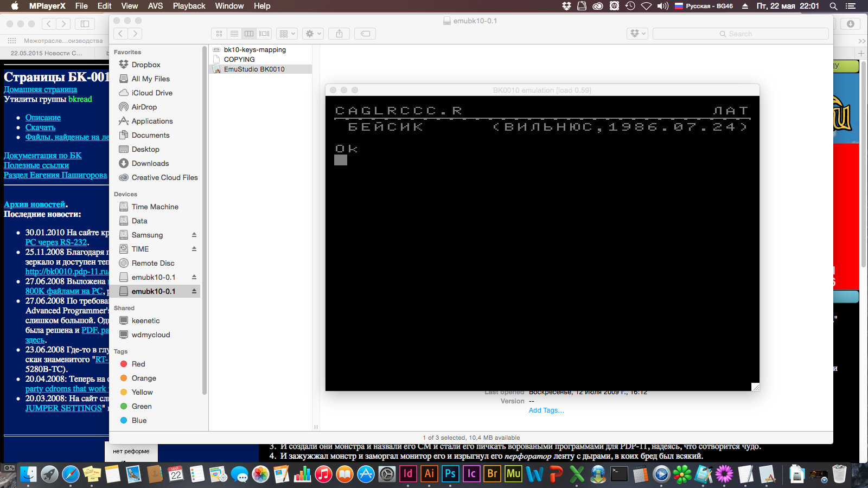868x488 pixels.
Task: Open AirDrop in sidebar
Action: point(144,107)
